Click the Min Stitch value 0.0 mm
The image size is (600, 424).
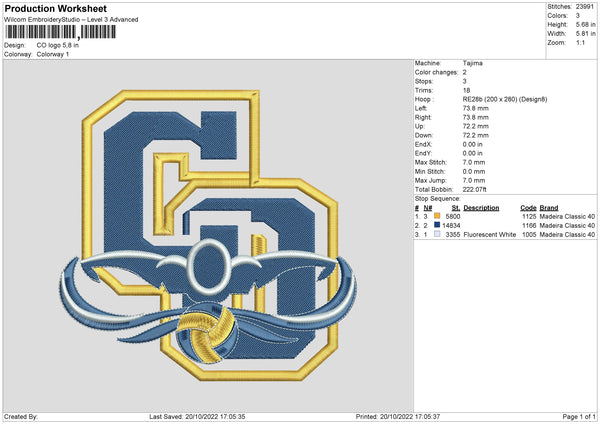[x=474, y=171]
